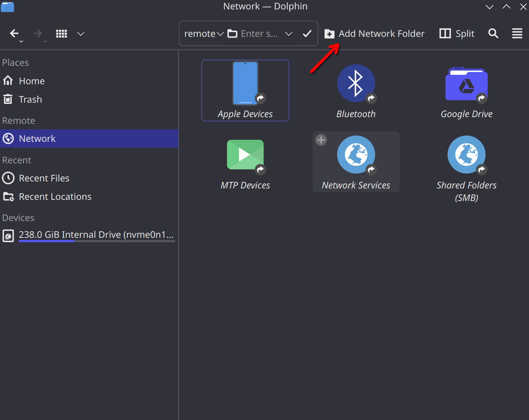Open the location history dropdown arrow
529x420 pixels.
(289, 34)
